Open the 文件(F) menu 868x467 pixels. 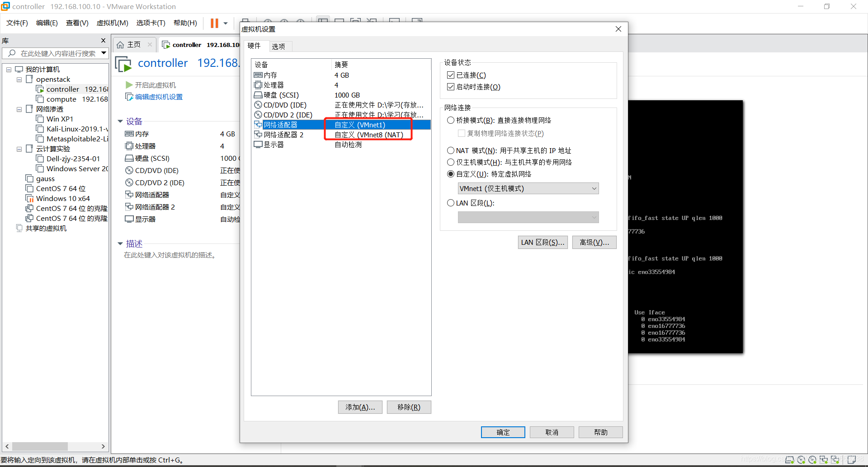(x=17, y=23)
